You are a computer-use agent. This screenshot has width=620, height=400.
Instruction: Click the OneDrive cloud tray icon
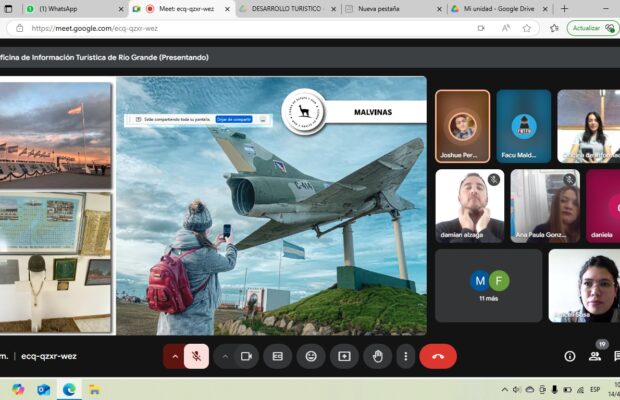coord(529,390)
